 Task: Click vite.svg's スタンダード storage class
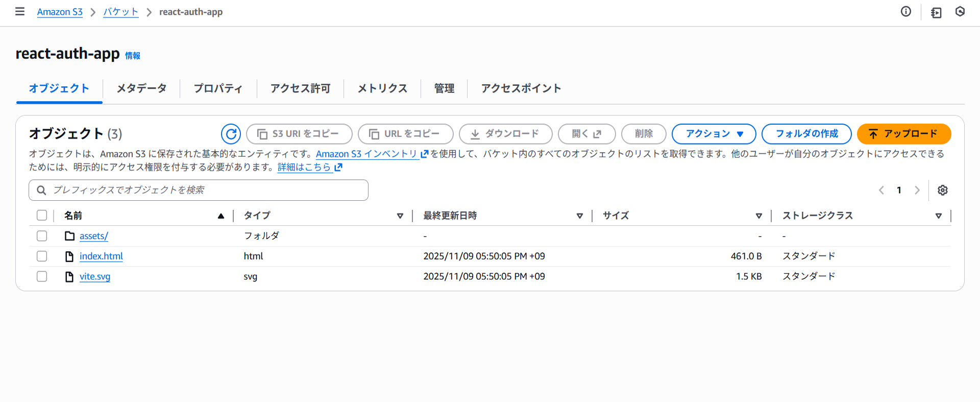point(809,276)
